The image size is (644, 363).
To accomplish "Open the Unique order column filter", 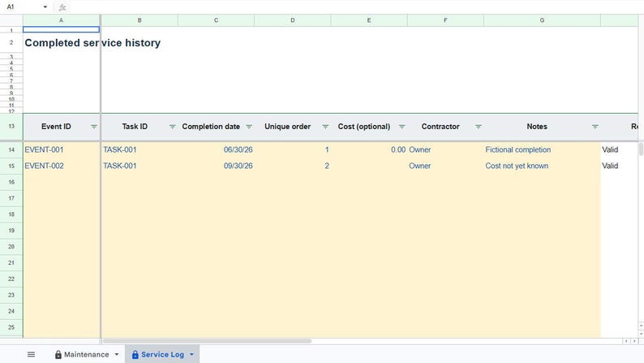I will pyautogui.click(x=325, y=127).
